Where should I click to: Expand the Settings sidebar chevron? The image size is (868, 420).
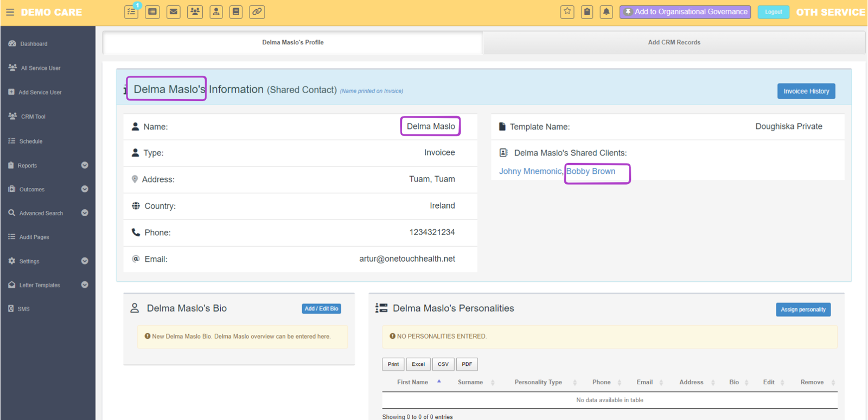(85, 261)
